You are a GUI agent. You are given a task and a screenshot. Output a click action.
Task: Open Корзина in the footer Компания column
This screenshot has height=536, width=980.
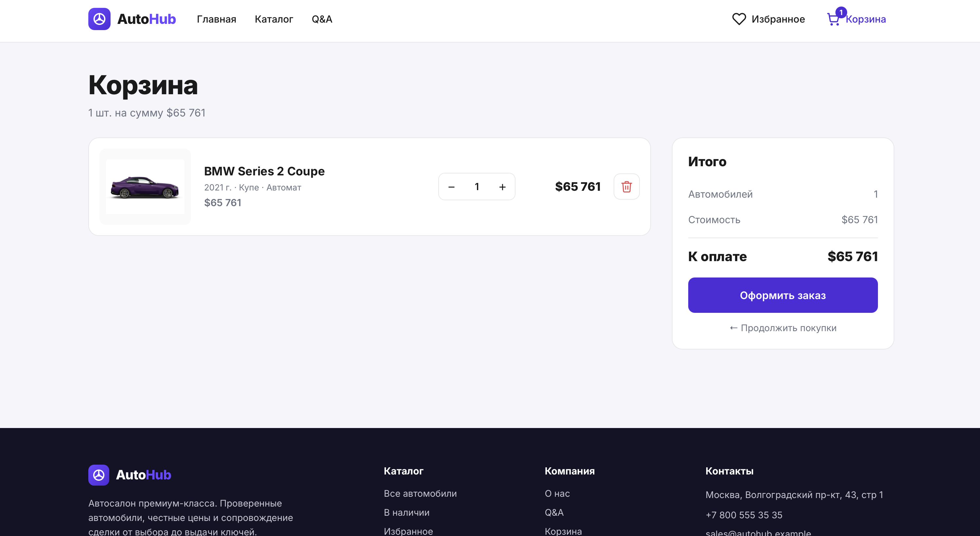(563, 531)
